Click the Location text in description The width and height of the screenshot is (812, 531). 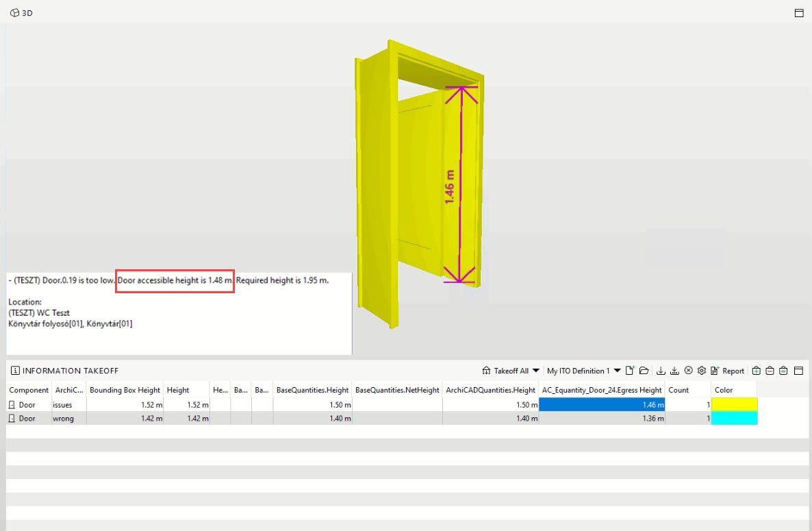click(25, 302)
